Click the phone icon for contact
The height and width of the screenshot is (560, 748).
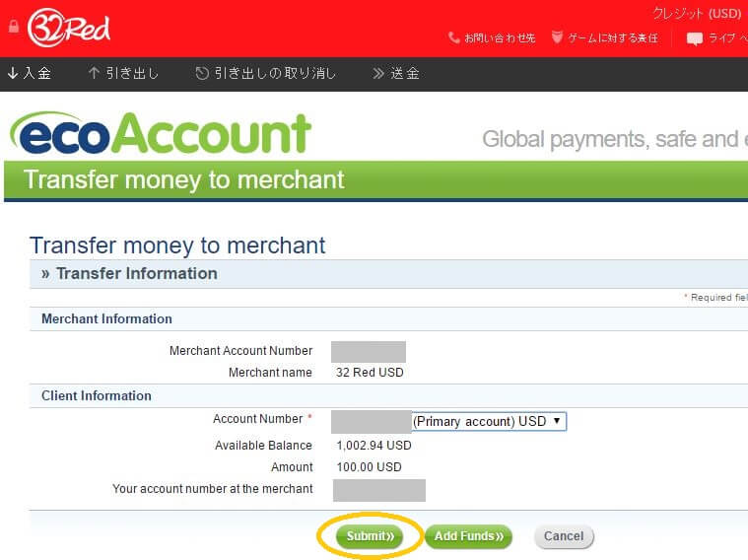coord(453,37)
